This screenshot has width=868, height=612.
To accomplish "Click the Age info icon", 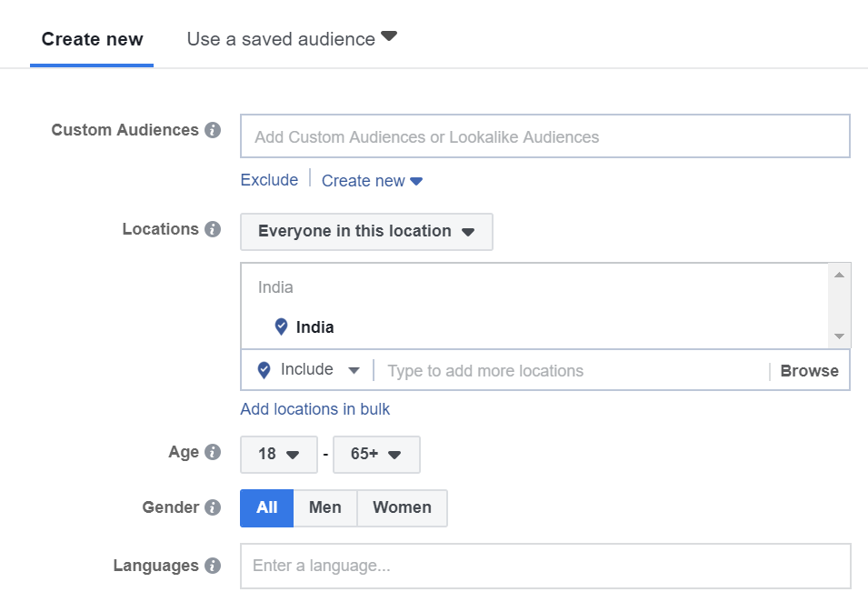I will coord(213,452).
